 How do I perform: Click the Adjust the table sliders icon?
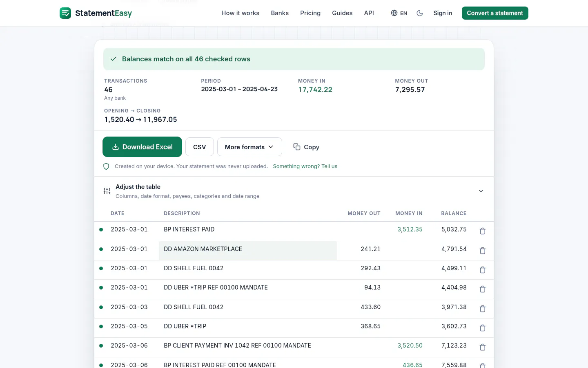click(x=107, y=191)
